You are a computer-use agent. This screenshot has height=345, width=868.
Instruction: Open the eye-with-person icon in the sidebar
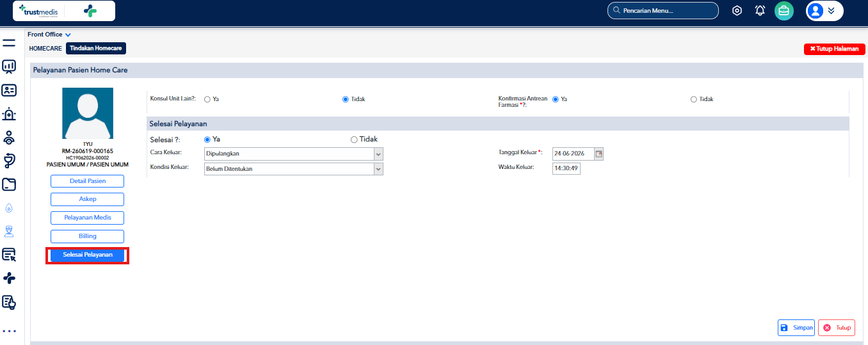[9, 138]
